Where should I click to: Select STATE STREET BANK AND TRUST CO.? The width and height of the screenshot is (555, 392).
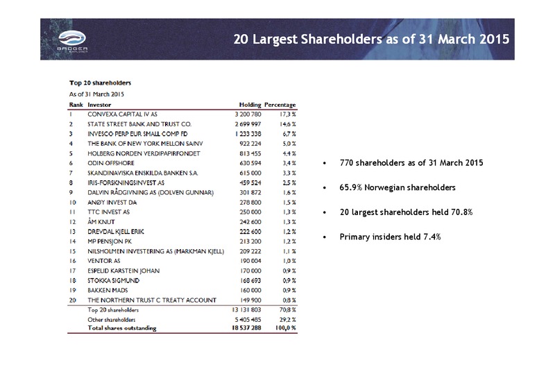pos(139,124)
